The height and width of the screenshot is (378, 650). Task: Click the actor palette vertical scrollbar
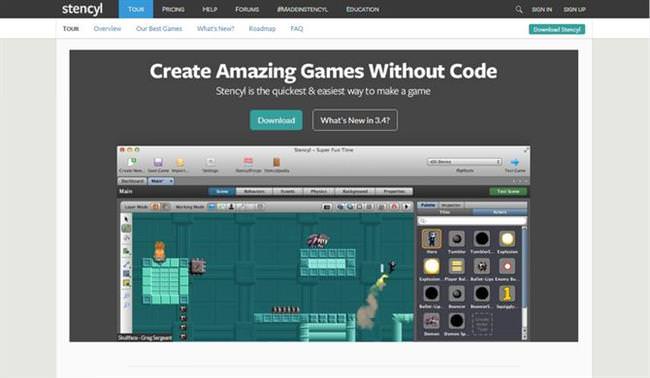pyautogui.click(x=524, y=283)
